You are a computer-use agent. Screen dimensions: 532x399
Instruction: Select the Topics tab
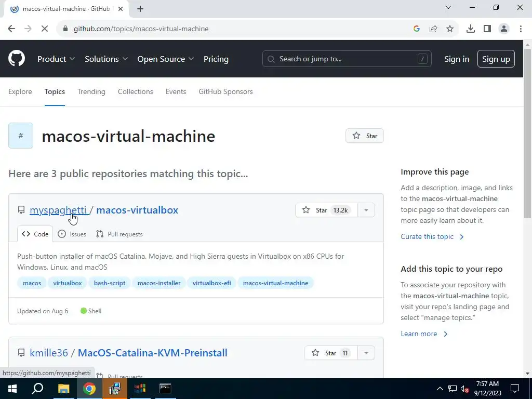55,91
